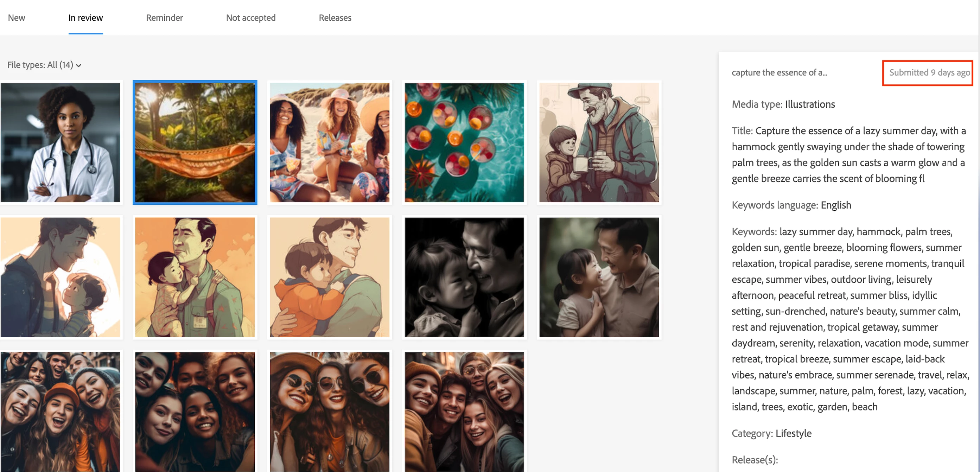Click the Submitted 9 days ago label
The height and width of the screenshot is (472, 980).
coord(929,73)
